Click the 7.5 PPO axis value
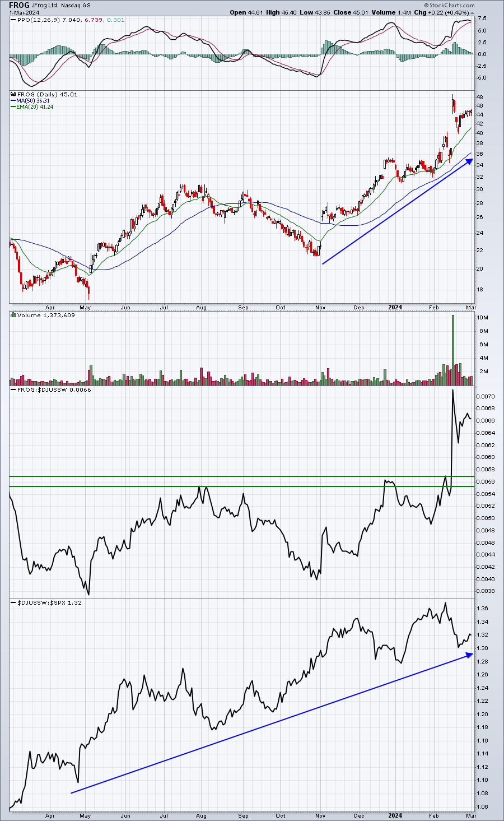This screenshot has width=504, height=821. pyautogui.click(x=481, y=18)
